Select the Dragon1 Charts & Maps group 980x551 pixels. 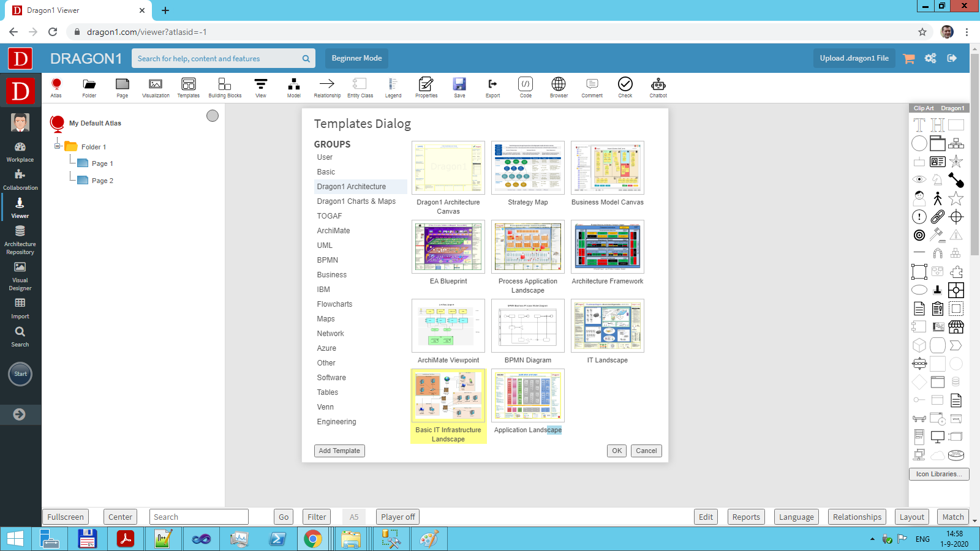[x=356, y=201]
